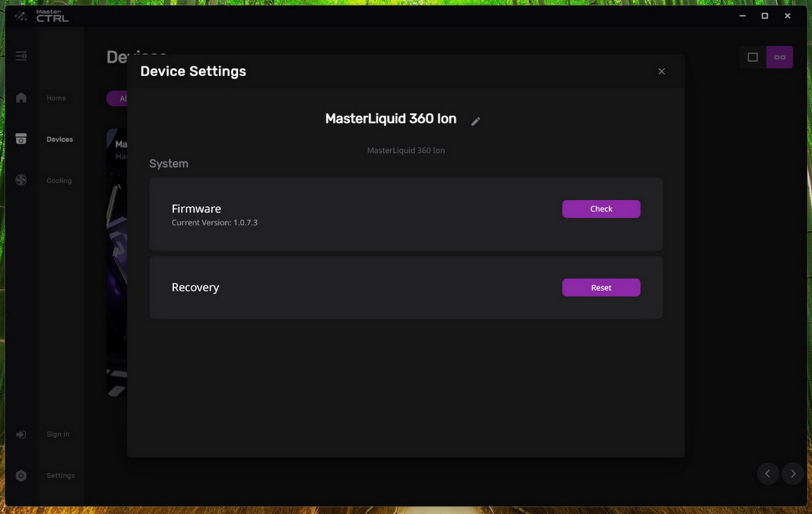This screenshot has height=514, width=812.
Task: Edit device name with pencil icon
Action: coord(476,121)
